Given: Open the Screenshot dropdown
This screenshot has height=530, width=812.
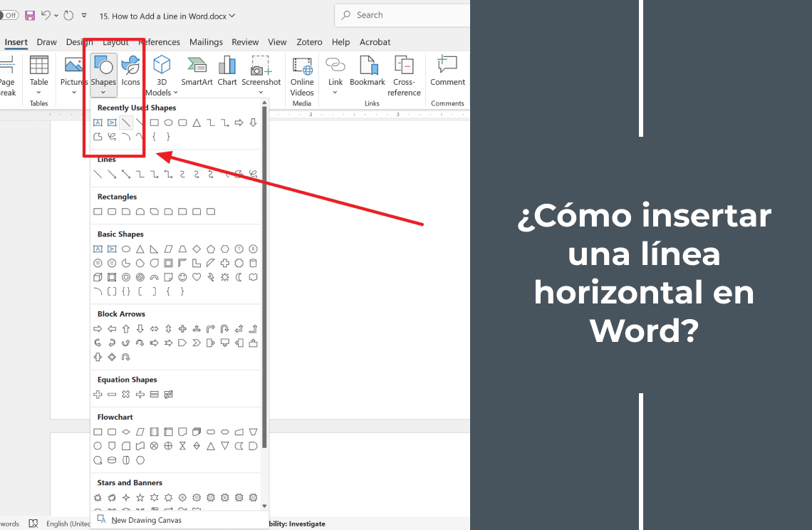Looking at the screenshot, I should [x=261, y=75].
